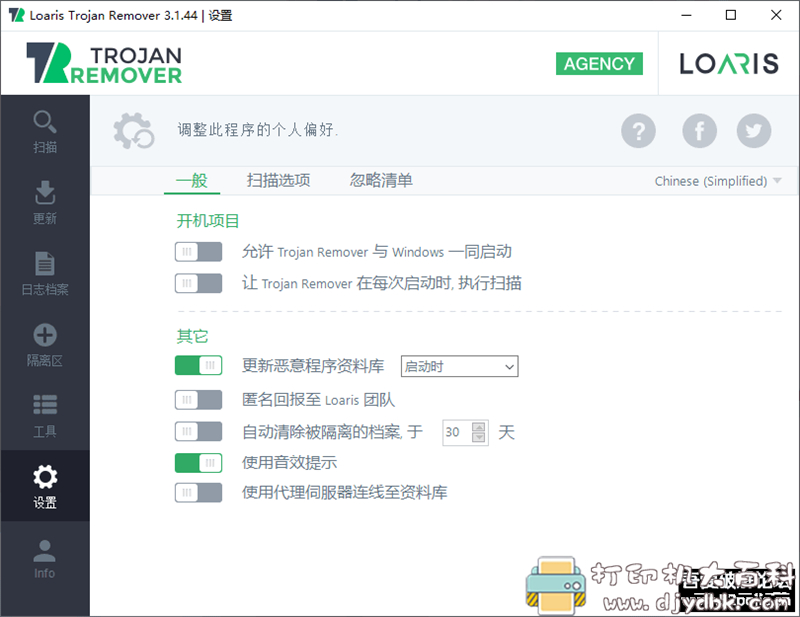The width and height of the screenshot is (800, 617).
Task: Switch to the 扫描选项 scan options tab
Action: (x=279, y=180)
